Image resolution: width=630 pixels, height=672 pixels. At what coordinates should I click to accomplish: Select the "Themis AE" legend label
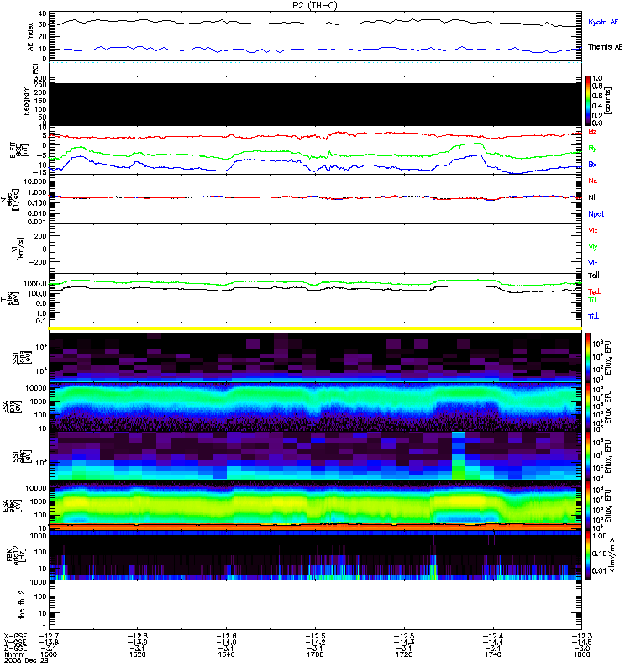(x=605, y=47)
